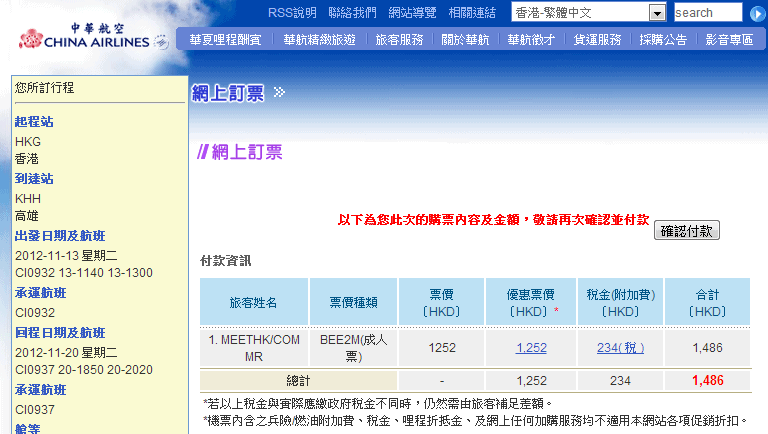Click the arrows beside 網上訂票 heading
The height and width of the screenshot is (434, 768).
(x=279, y=93)
